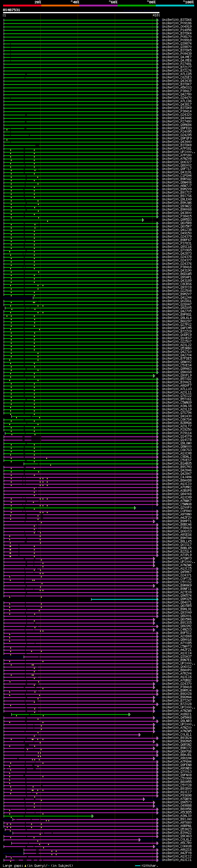197x868 pixels.
Task: Click the UniRef100_Q06327 label
Action: (x=176, y=162)
